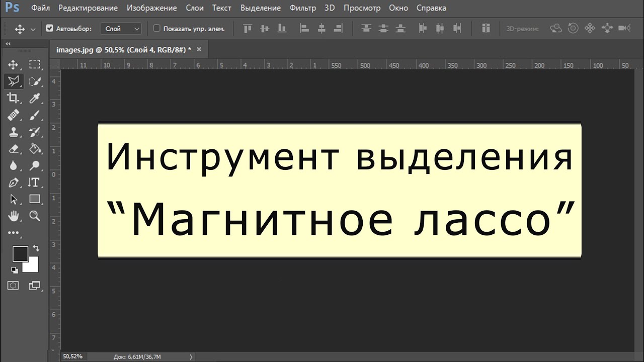Viewport: 644px width, 362px height.
Task: Select the Hand tool
Action: click(13, 216)
